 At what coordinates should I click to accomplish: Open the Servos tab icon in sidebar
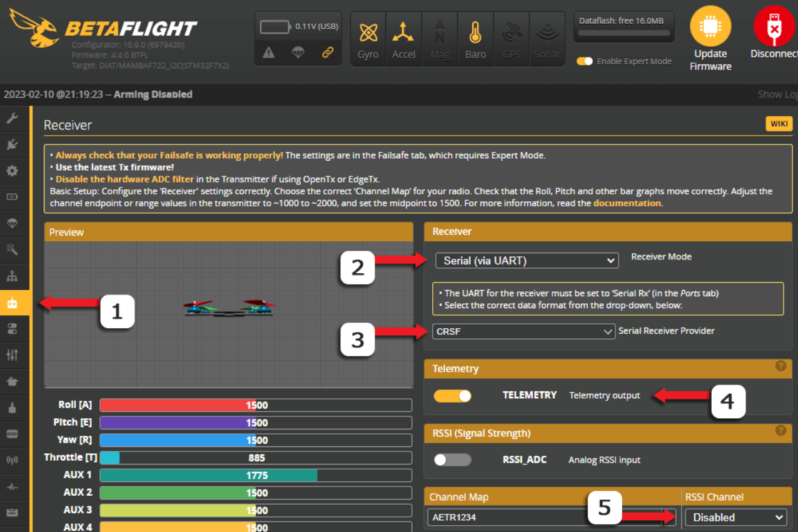[13, 381]
